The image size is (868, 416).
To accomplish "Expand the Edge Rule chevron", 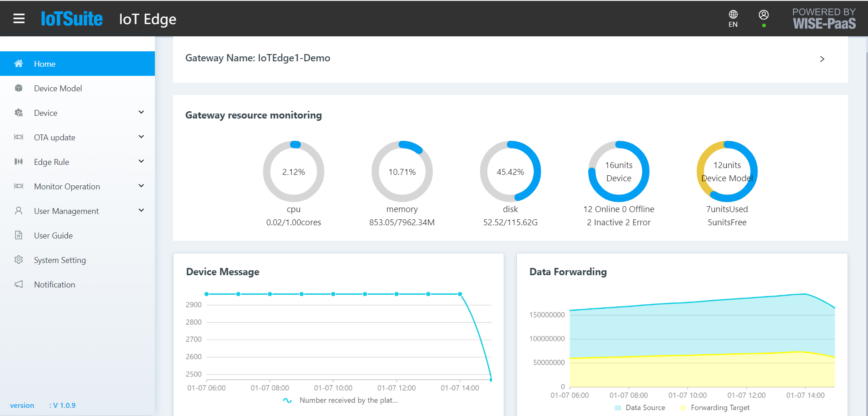I will click(x=141, y=161).
